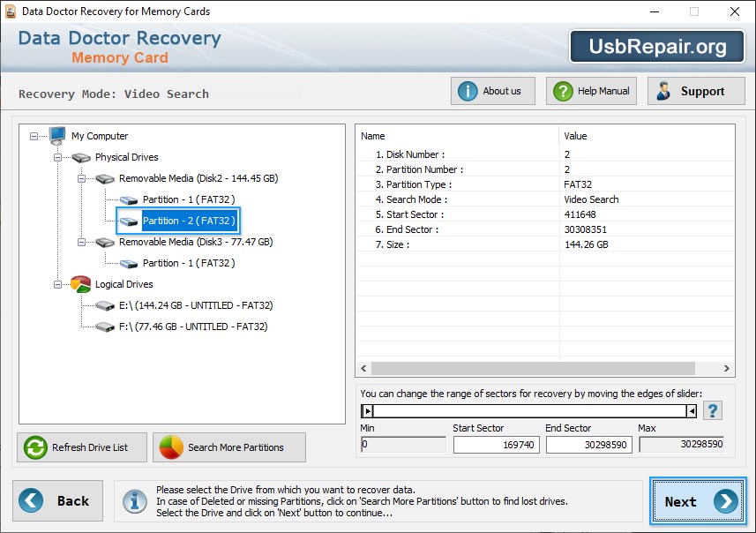Select Removable Media (Disk3 - 77.47 GB)
This screenshot has width=756, height=533.
click(x=196, y=242)
